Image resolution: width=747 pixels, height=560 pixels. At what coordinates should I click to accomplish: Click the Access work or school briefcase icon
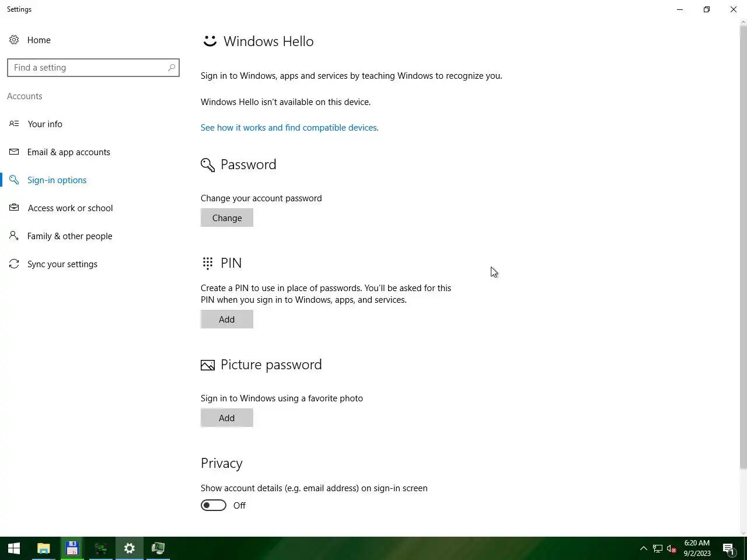(14, 208)
